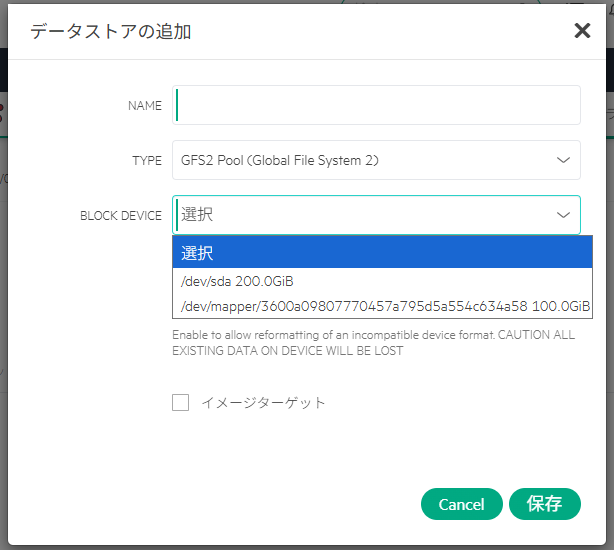Click the TYPE field label
The height and width of the screenshot is (550, 614).
click(146, 161)
